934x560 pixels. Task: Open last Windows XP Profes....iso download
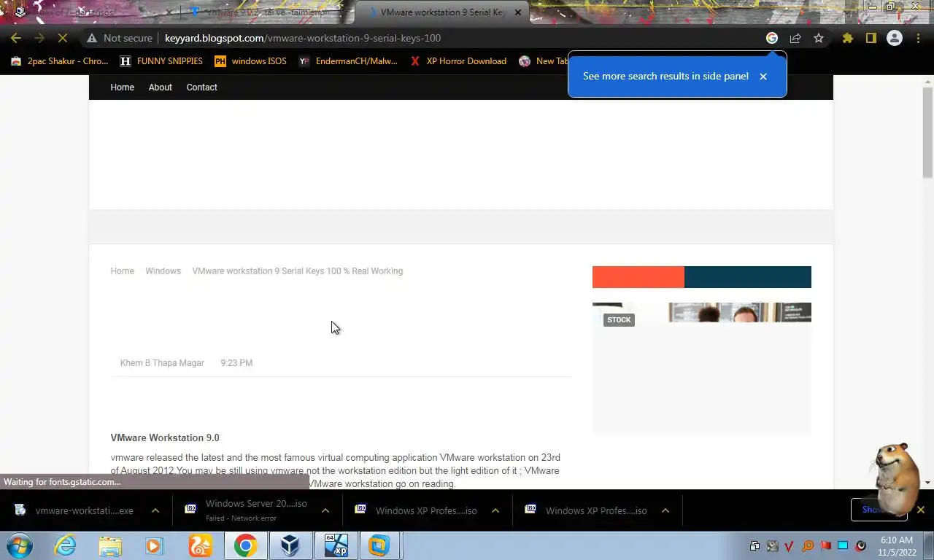tap(586, 510)
